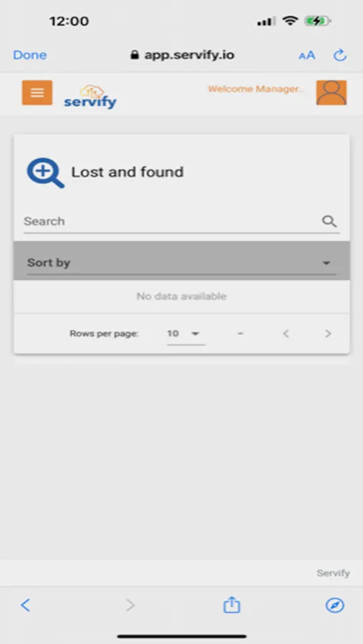Open the orange hamburger menu
363x644 pixels.
point(37,93)
